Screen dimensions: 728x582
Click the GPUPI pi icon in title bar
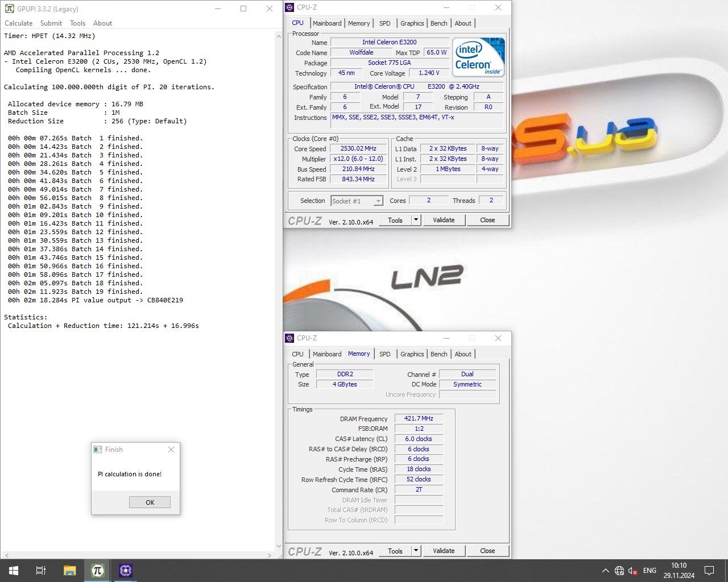(x=10, y=9)
